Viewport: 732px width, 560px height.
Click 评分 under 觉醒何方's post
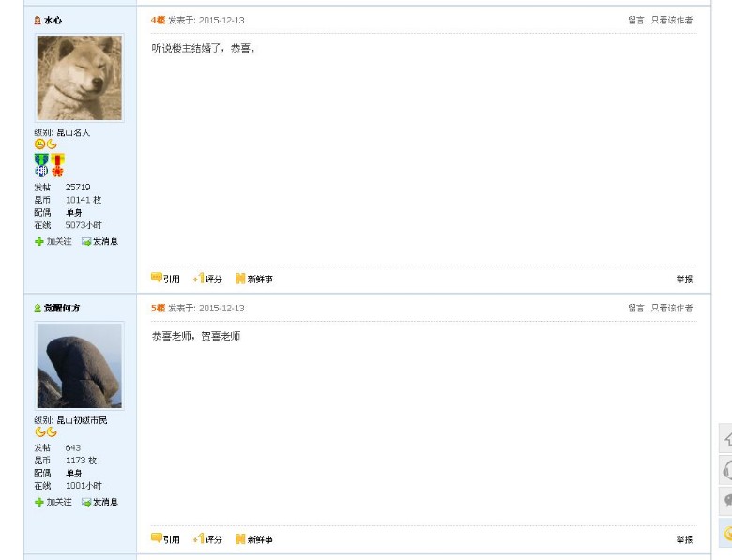point(207,539)
